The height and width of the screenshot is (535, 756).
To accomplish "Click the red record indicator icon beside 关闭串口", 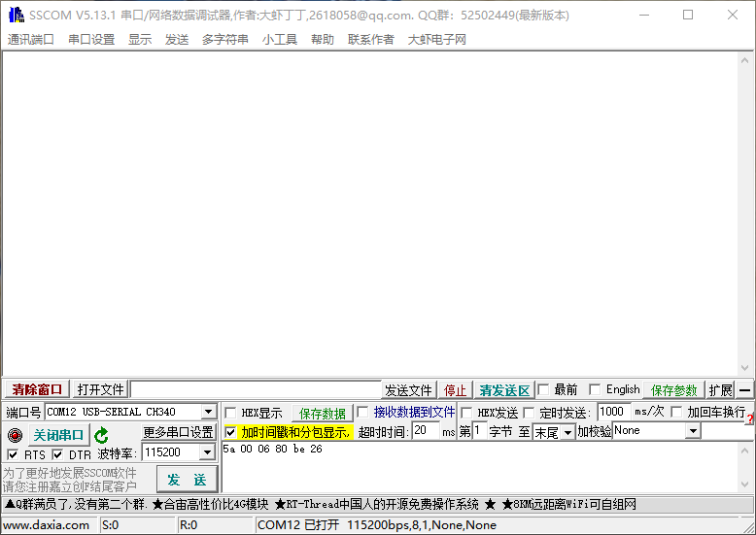I will pos(15,435).
